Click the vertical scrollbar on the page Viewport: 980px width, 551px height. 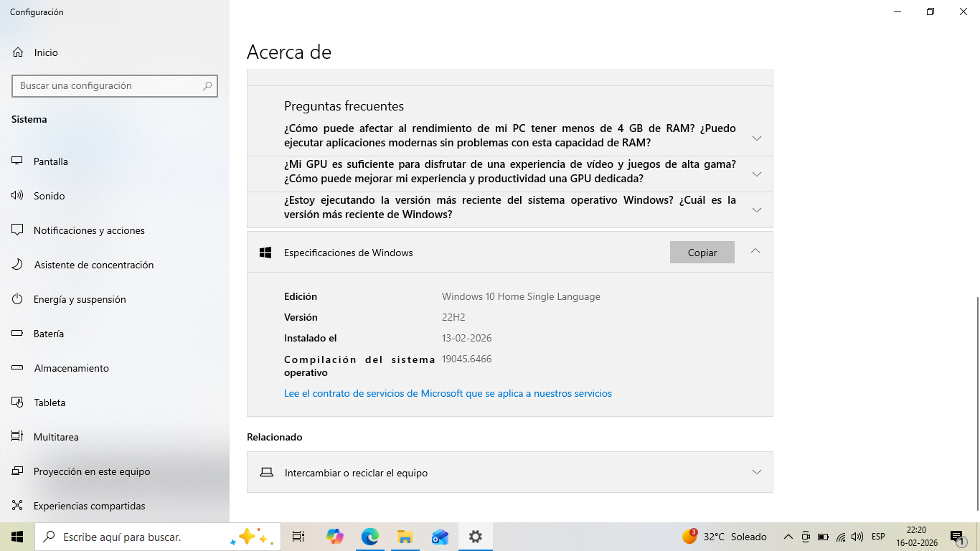click(x=976, y=402)
